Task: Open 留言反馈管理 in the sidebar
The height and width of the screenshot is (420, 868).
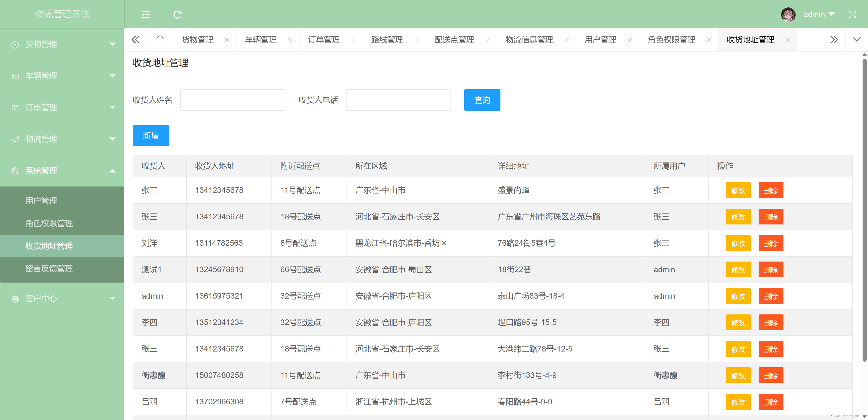Action: (x=49, y=269)
